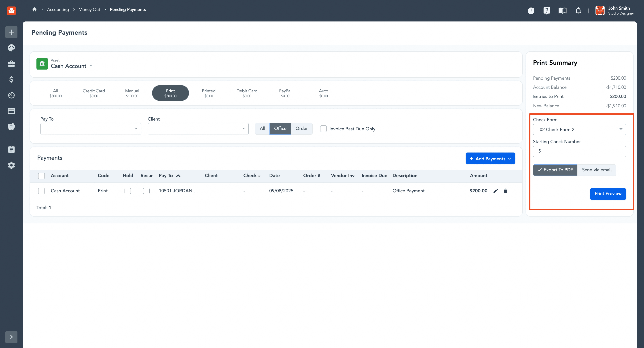
Task: Open the piggy bank sidebar icon
Action: tap(11, 127)
